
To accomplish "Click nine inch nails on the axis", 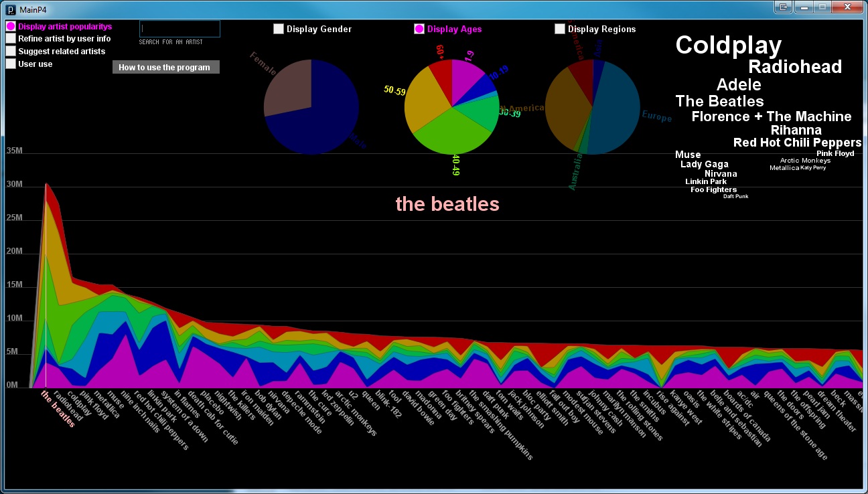I will coord(141,412).
